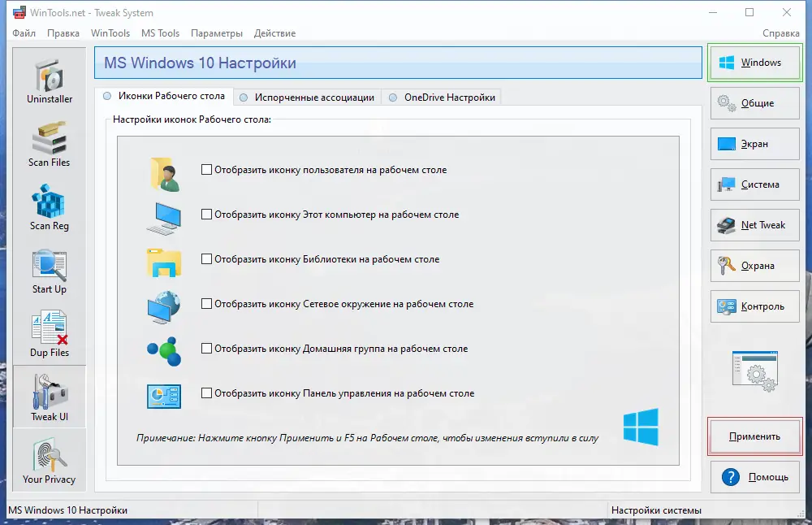Click the Применить button
The image size is (812, 525).
[x=755, y=436]
